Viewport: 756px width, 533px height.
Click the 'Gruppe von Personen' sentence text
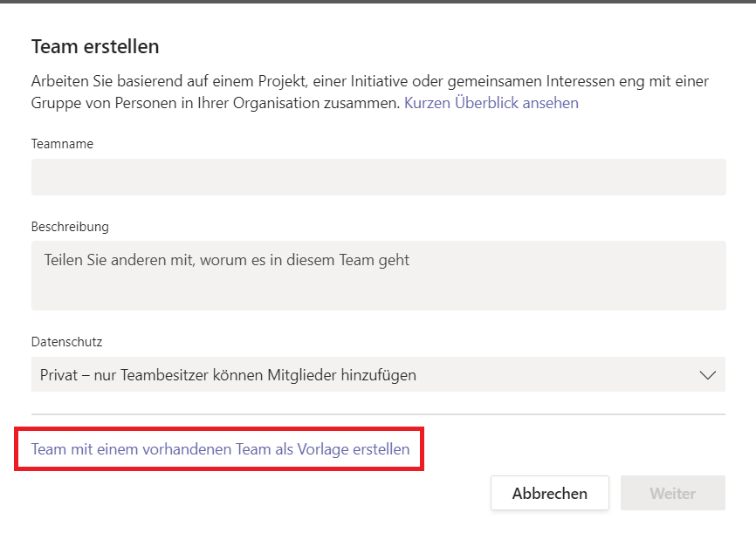coord(216,103)
